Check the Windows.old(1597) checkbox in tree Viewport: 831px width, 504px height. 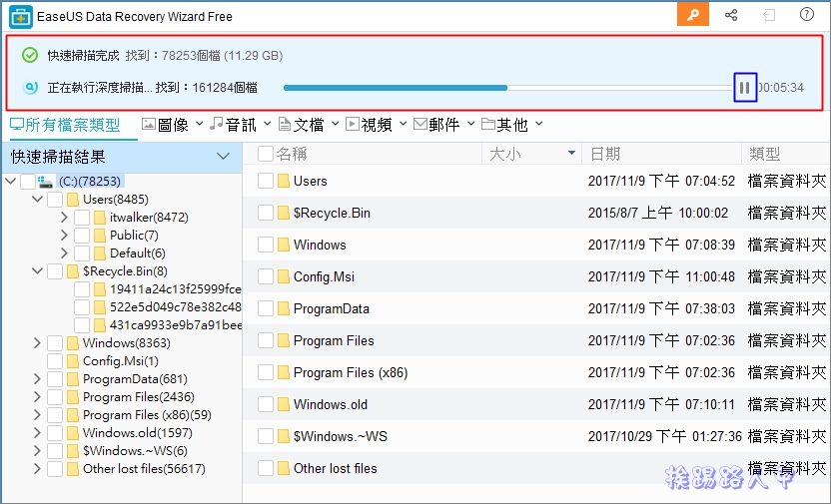coord(55,433)
